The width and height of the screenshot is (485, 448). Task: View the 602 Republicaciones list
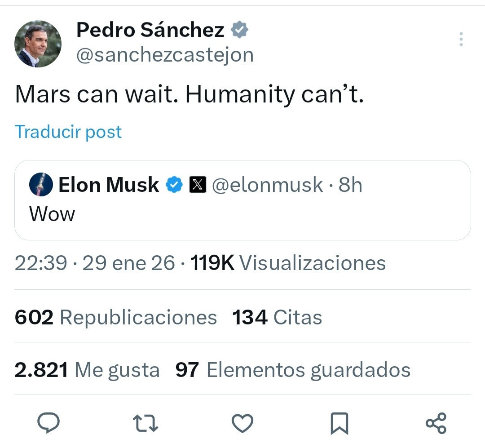pyautogui.click(x=116, y=318)
